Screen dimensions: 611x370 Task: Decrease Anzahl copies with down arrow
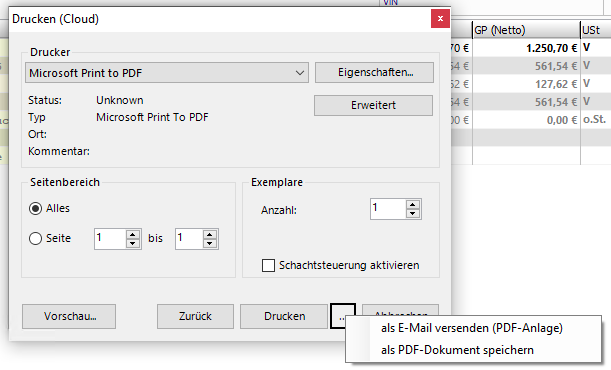(x=413, y=213)
